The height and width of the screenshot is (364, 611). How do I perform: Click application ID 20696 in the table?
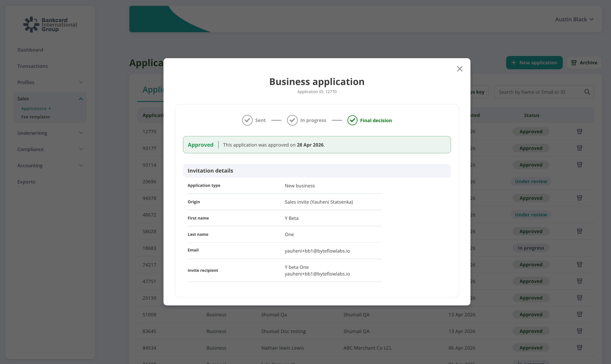click(x=149, y=181)
